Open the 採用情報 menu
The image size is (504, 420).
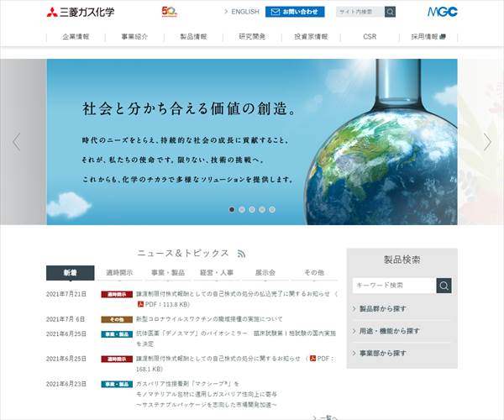click(428, 37)
